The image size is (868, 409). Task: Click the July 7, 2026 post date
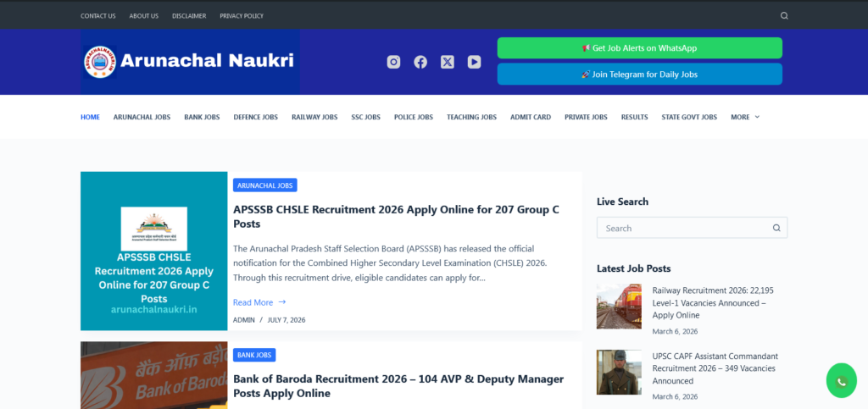point(287,320)
